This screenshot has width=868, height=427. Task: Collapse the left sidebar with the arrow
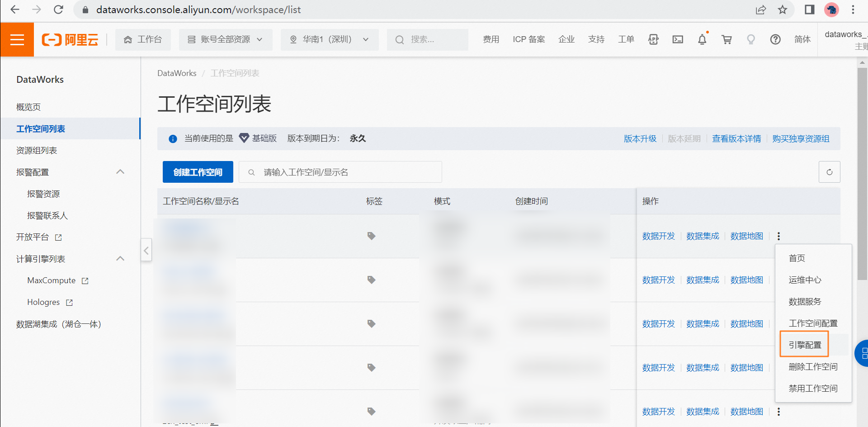(x=146, y=250)
